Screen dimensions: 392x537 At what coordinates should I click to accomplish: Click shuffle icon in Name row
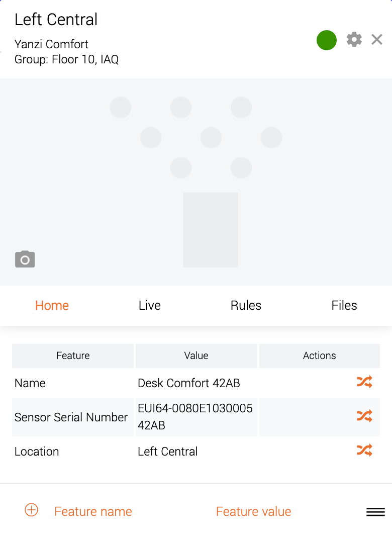(x=364, y=382)
